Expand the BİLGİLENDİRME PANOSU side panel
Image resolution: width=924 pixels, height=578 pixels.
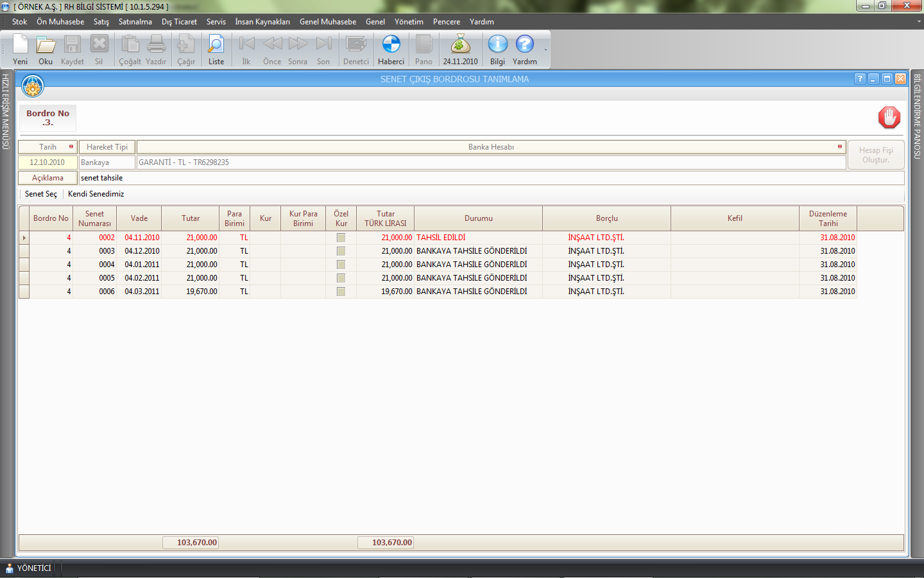pyautogui.click(x=917, y=117)
